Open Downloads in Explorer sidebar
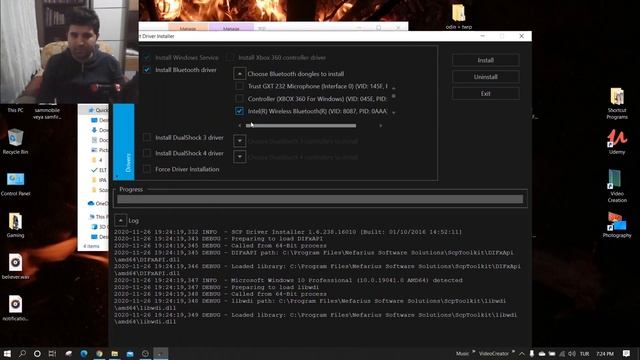The width and height of the screenshot is (640, 360). [x=100, y=130]
